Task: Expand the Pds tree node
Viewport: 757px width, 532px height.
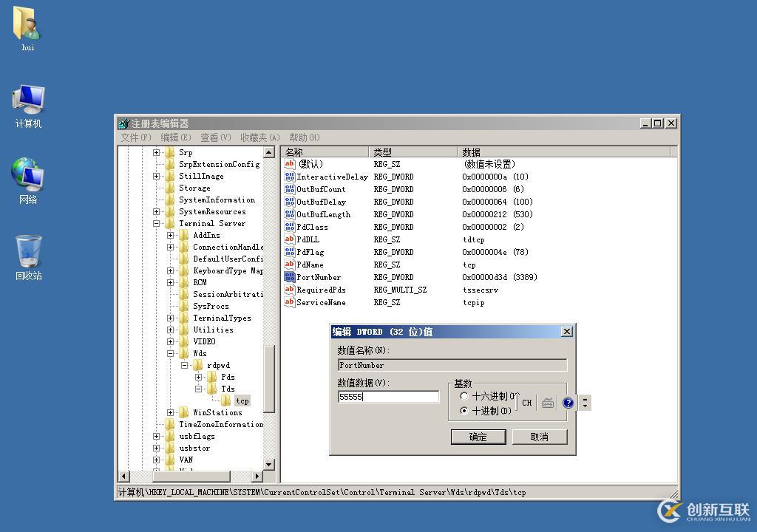Action: [198, 377]
